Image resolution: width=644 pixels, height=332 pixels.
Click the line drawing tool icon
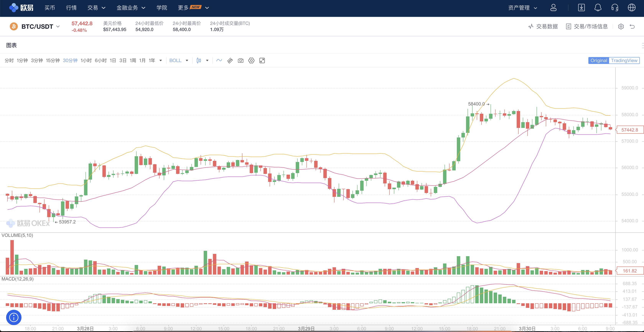pos(219,61)
